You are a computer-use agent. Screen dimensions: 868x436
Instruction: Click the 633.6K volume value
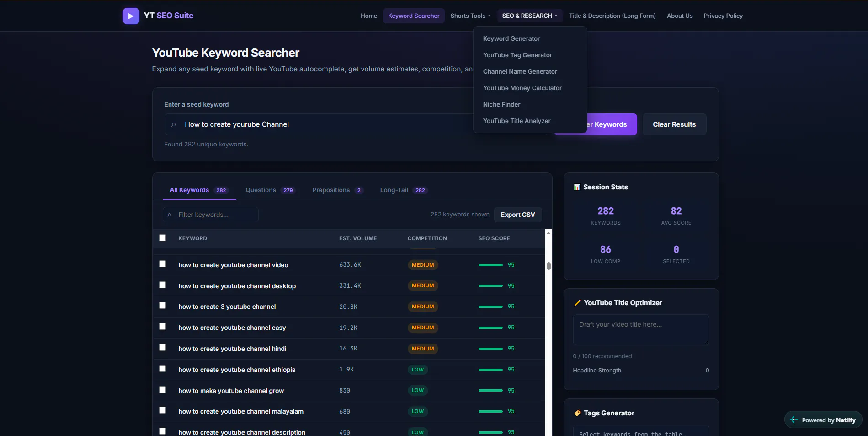tap(350, 265)
